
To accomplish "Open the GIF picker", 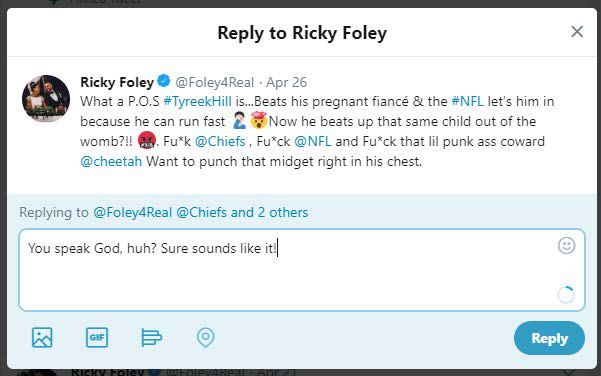I will 97,338.
